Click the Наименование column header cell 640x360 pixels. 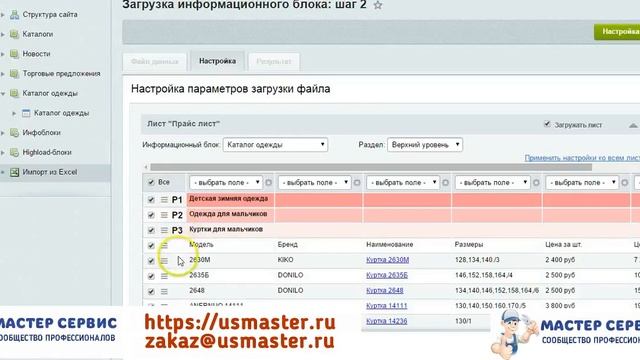click(389, 244)
